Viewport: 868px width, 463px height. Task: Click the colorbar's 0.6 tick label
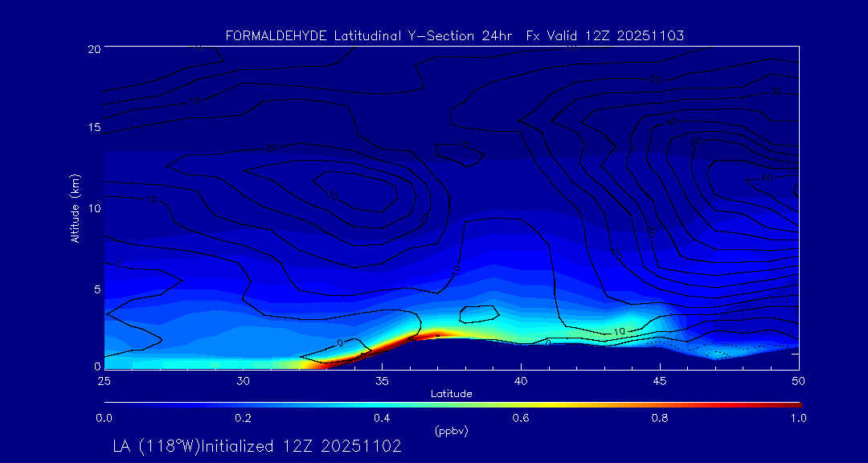521,418
